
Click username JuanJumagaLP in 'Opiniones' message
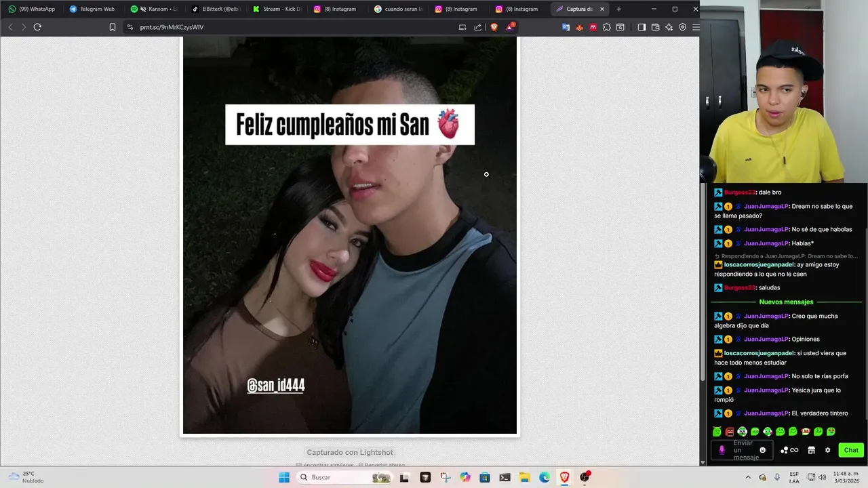(x=766, y=339)
